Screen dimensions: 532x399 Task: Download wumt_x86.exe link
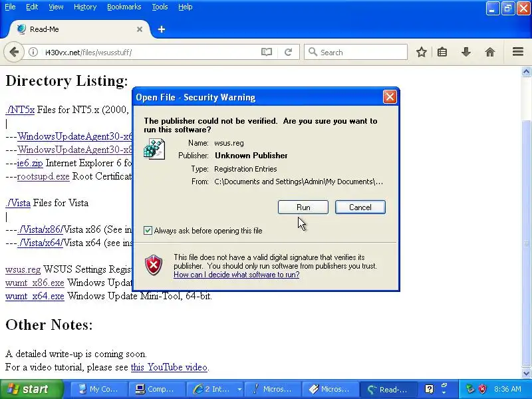(35, 283)
